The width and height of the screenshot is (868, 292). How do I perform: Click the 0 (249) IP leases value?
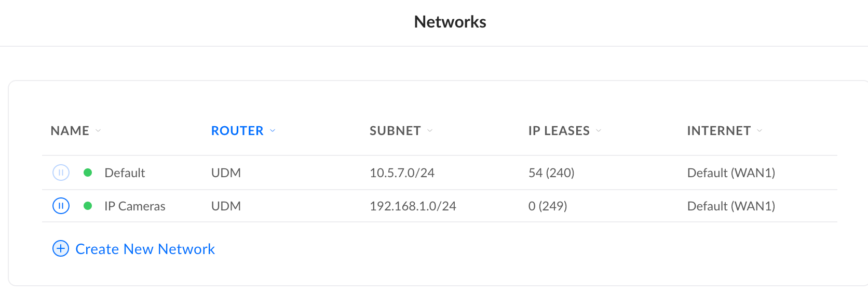548,206
